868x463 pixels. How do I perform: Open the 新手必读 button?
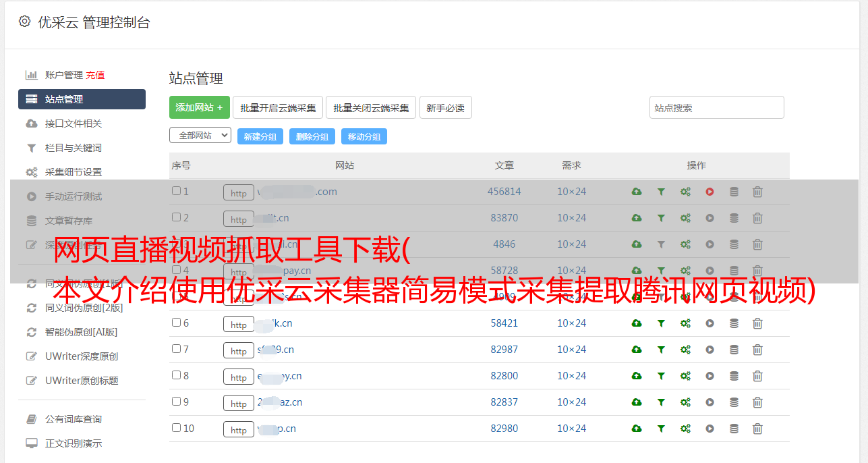[445, 107]
